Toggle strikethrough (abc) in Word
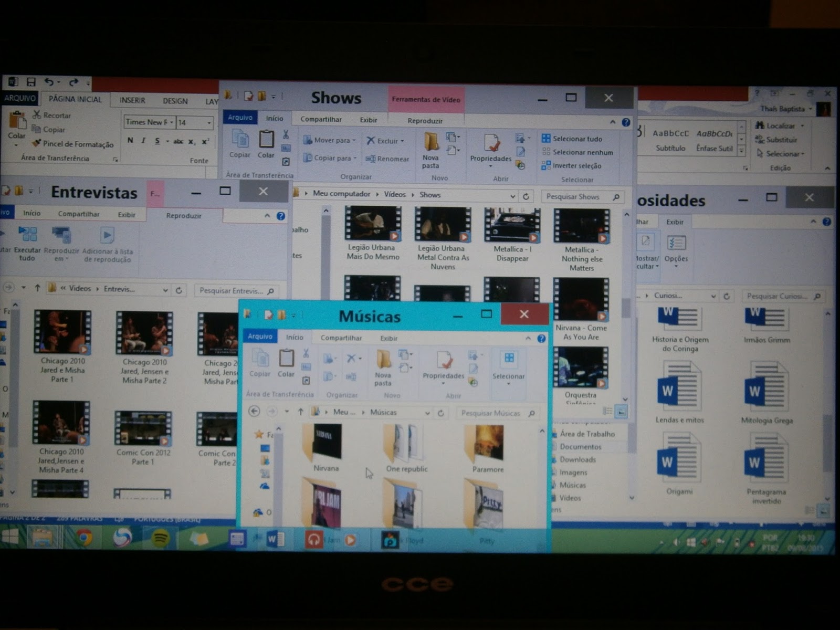840x630 pixels. point(178,141)
